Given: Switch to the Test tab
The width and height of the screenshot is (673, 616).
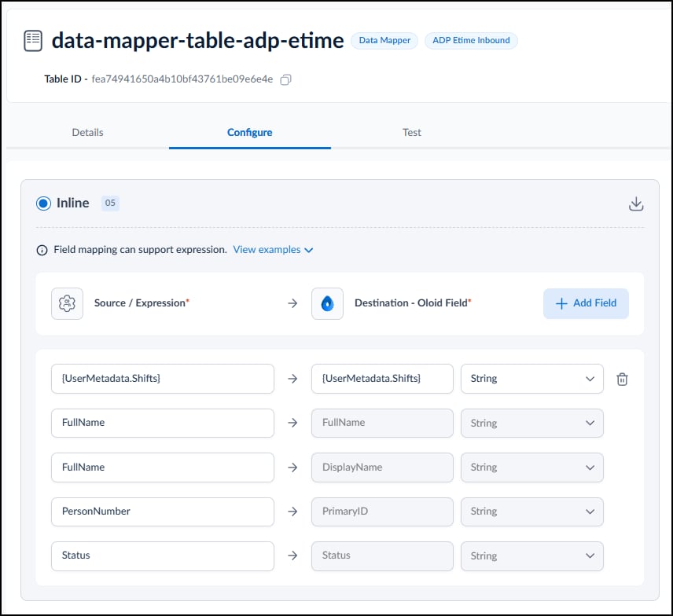Looking at the screenshot, I should coord(412,133).
